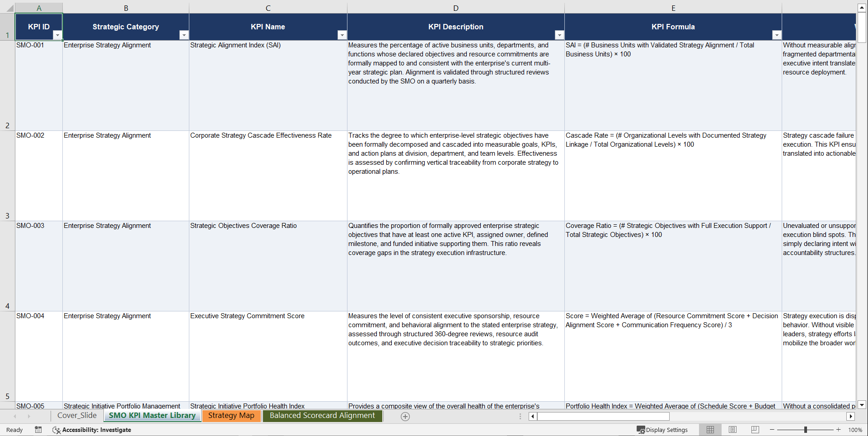Select column E header

(x=673, y=8)
